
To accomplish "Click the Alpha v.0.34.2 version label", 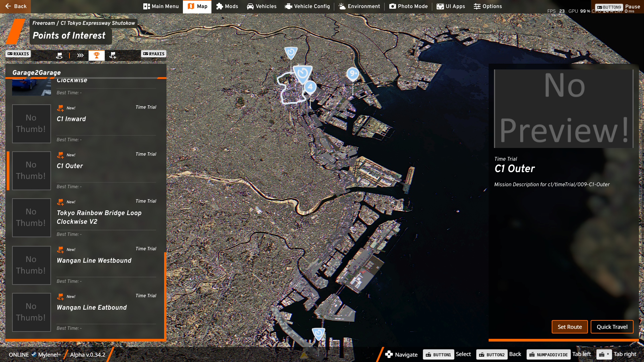I will [x=88, y=355].
